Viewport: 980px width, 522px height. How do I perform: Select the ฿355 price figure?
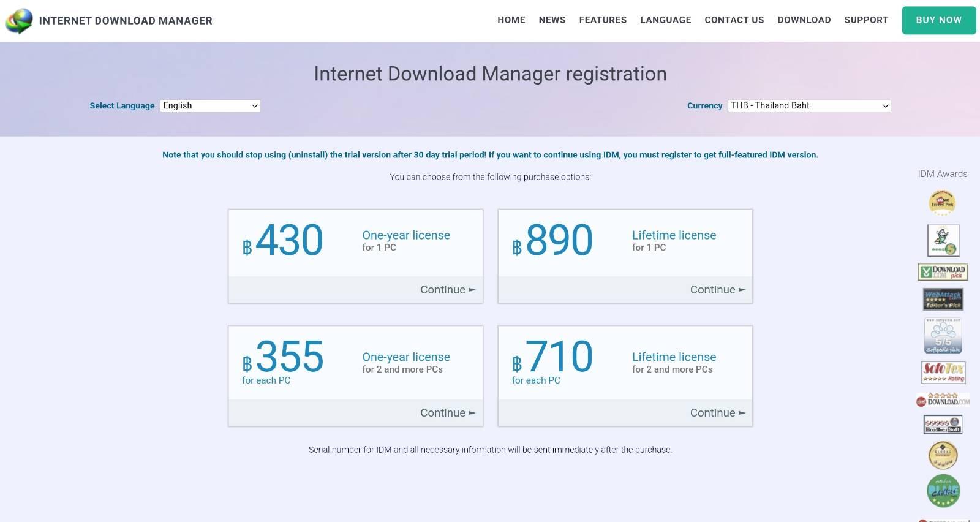pyautogui.click(x=283, y=357)
